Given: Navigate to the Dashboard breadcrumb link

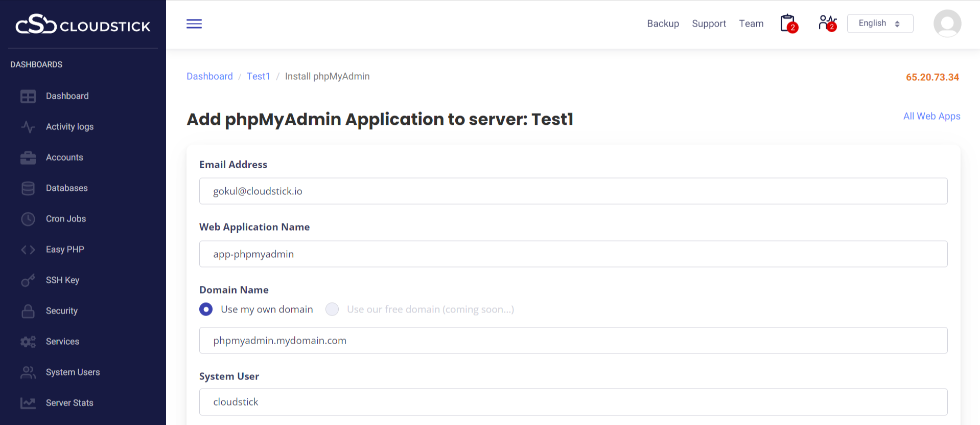Looking at the screenshot, I should (209, 76).
